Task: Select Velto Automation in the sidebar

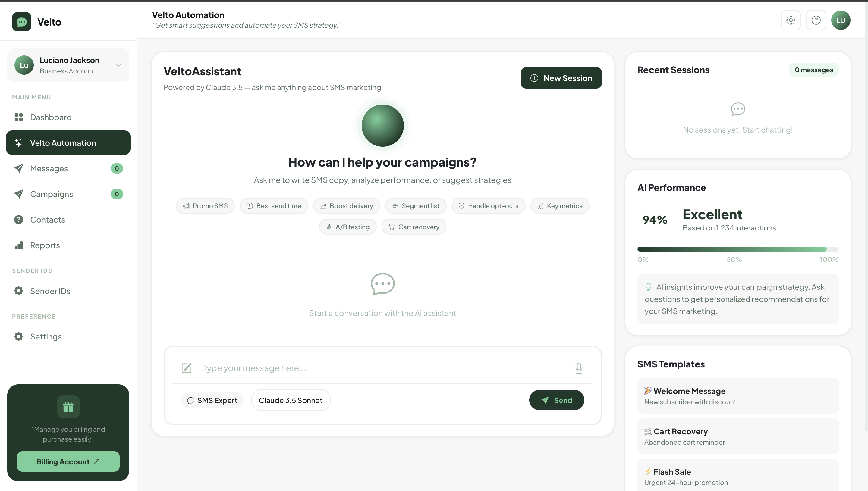Action: click(68, 143)
